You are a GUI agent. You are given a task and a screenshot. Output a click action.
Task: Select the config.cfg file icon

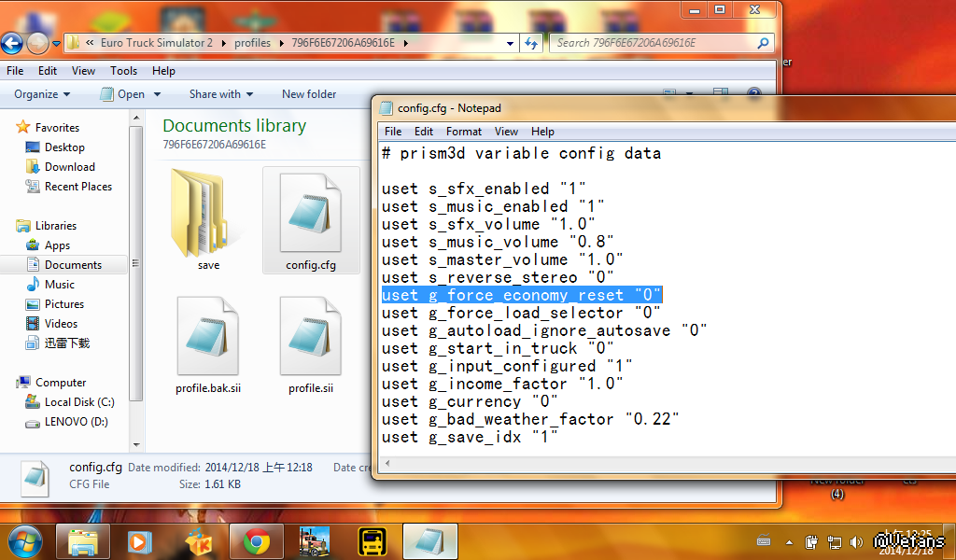point(310,213)
